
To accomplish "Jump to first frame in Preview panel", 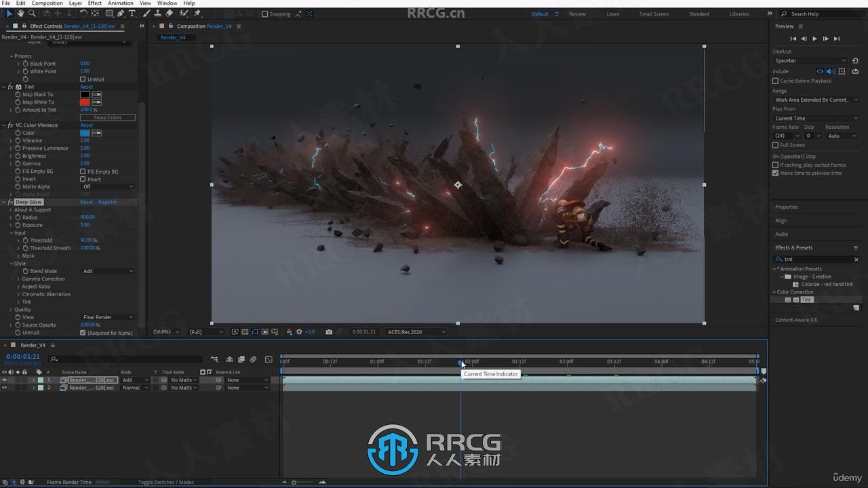I will click(793, 39).
